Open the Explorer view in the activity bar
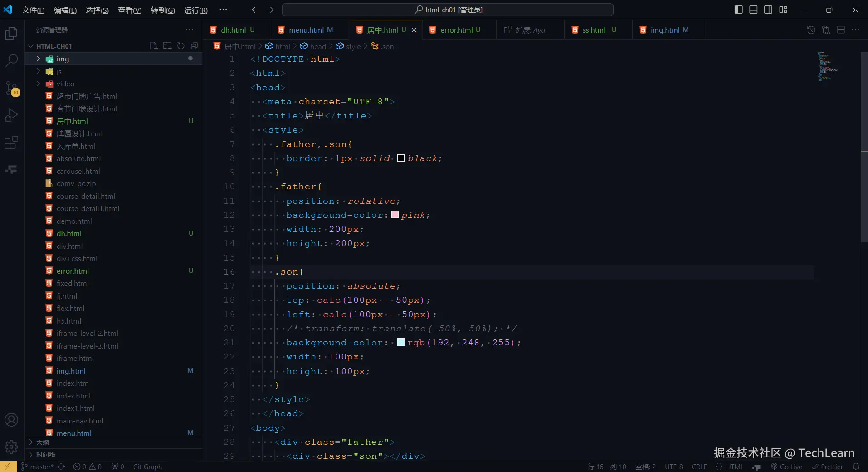 pyautogui.click(x=11, y=34)
